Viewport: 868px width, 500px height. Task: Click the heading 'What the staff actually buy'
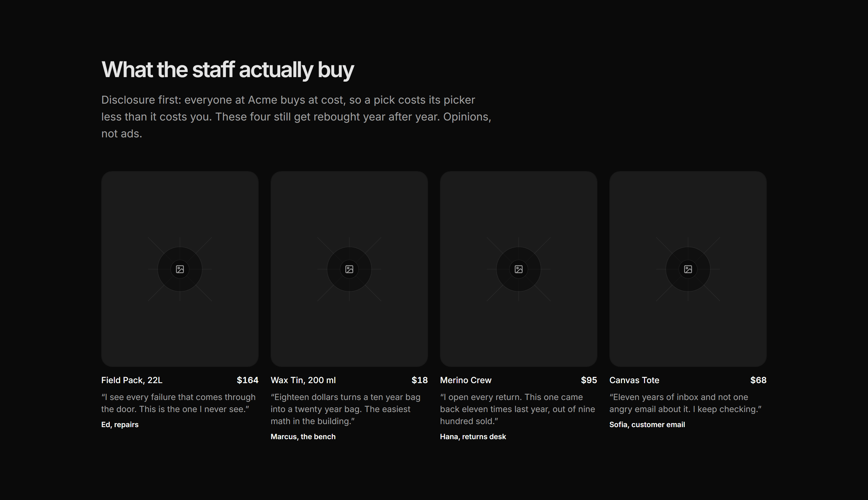(228, 70)
